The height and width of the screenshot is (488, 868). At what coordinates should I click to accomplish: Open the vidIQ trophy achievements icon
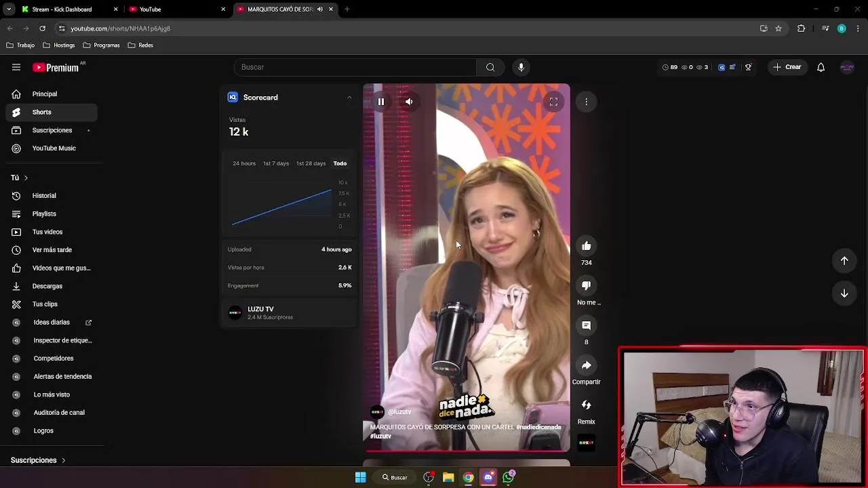(748, 67)
